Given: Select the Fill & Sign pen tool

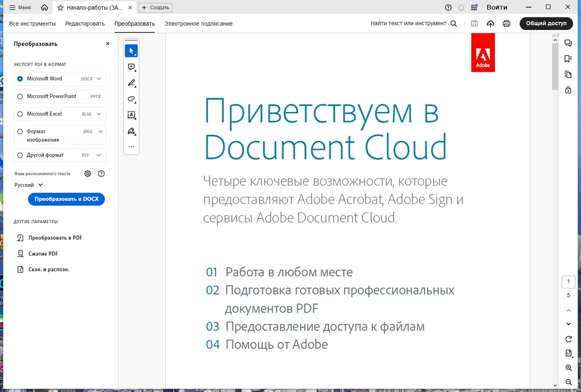Looking at the screenshot, I should click(x=131, y=131).
